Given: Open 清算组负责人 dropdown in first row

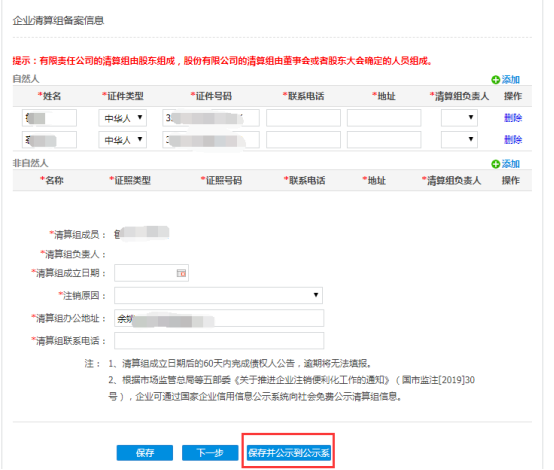Looking at the screenshot, I should point(459,118).
